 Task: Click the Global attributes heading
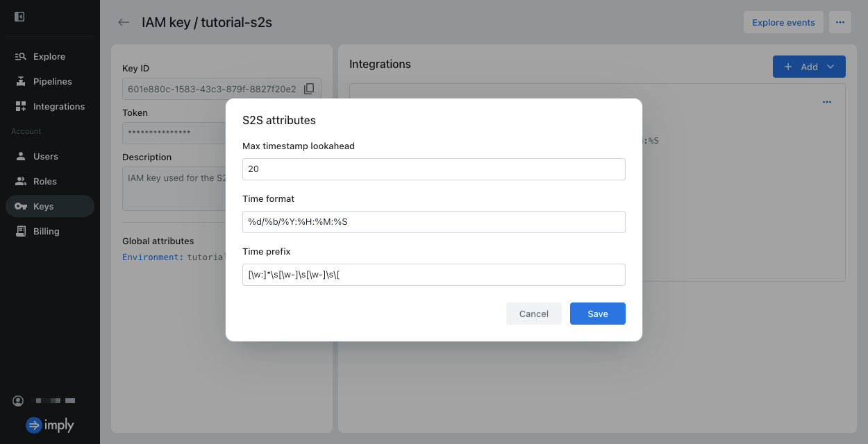coord(158,241)
